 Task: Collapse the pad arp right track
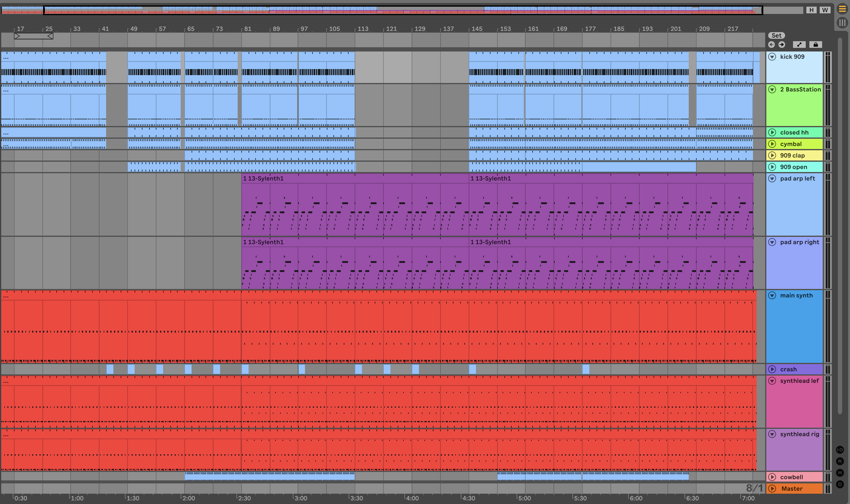click(x=772, y=242)
